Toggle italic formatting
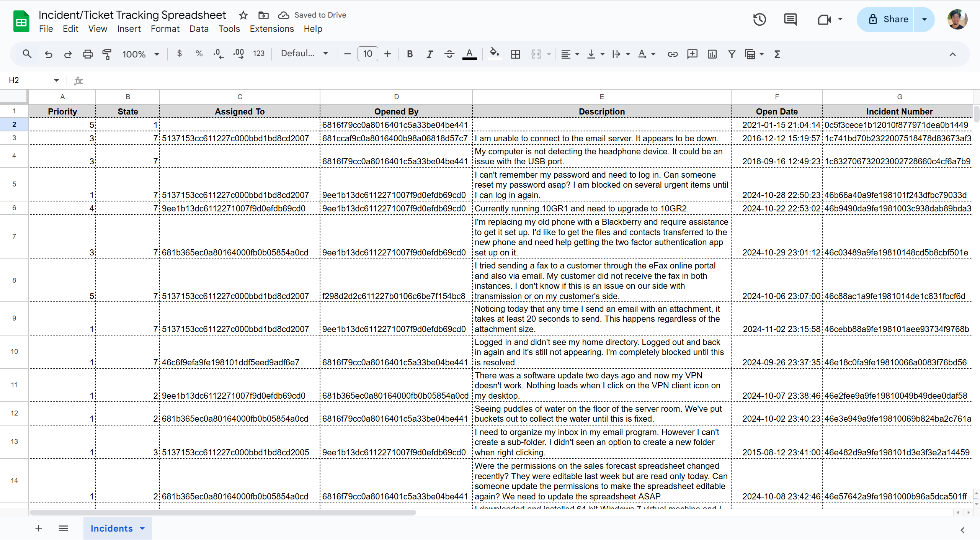980x540 pixels. coord(430,54)
